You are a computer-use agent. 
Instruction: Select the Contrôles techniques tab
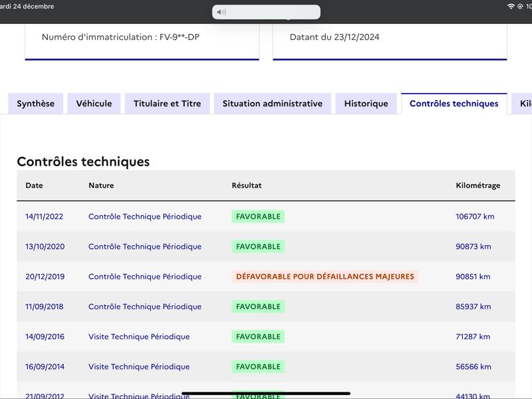[454, 104]
